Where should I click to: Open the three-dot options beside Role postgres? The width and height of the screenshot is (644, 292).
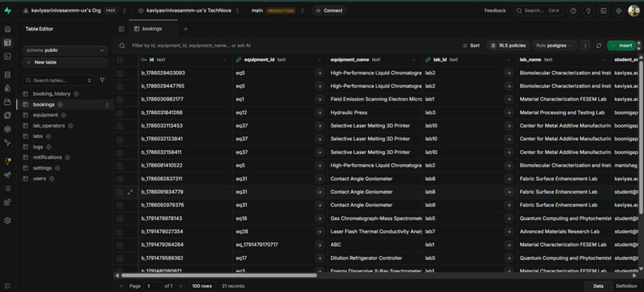click(x=585, y=45)
